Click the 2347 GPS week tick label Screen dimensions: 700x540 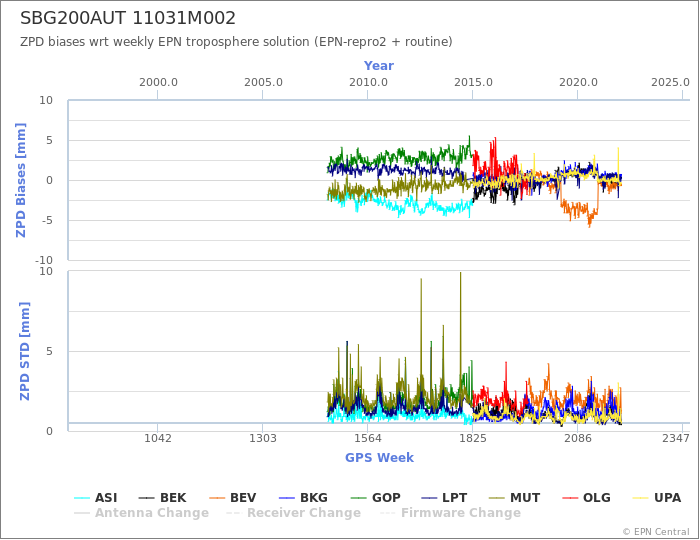click(676, 438)
